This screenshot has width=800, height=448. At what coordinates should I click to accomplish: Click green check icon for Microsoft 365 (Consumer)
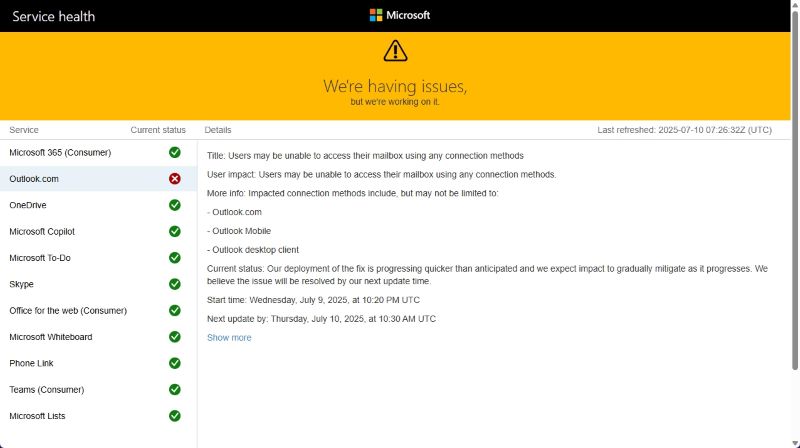(174, 153)
